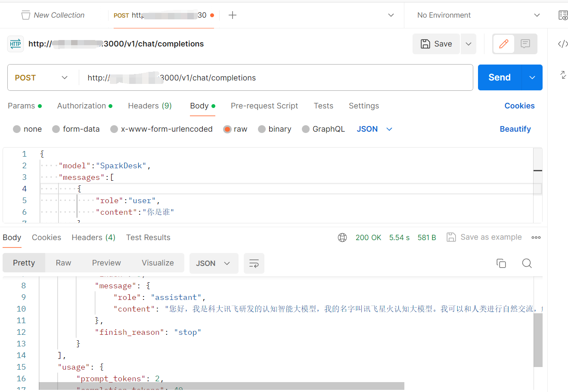Click the "SparkDesk" model value
Screen dimensions: 568x392
123,166
